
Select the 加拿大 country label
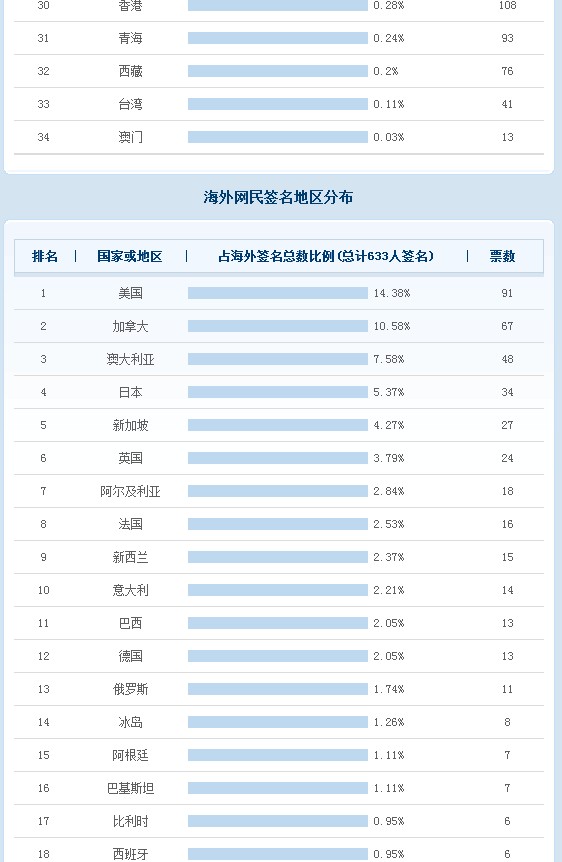[130, 326]
